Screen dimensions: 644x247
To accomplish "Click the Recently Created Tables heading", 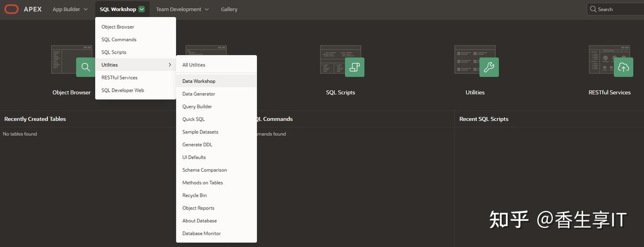I will [x=35, y=119].
